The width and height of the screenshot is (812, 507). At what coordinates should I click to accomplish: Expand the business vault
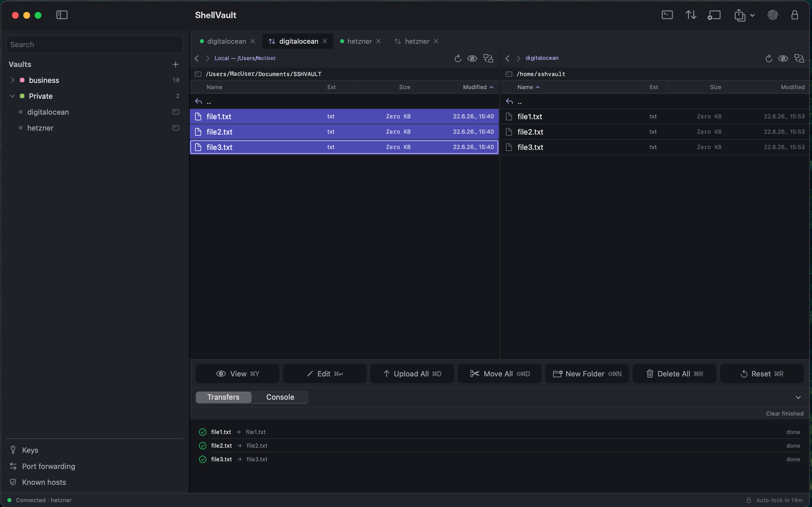(12, 80)
